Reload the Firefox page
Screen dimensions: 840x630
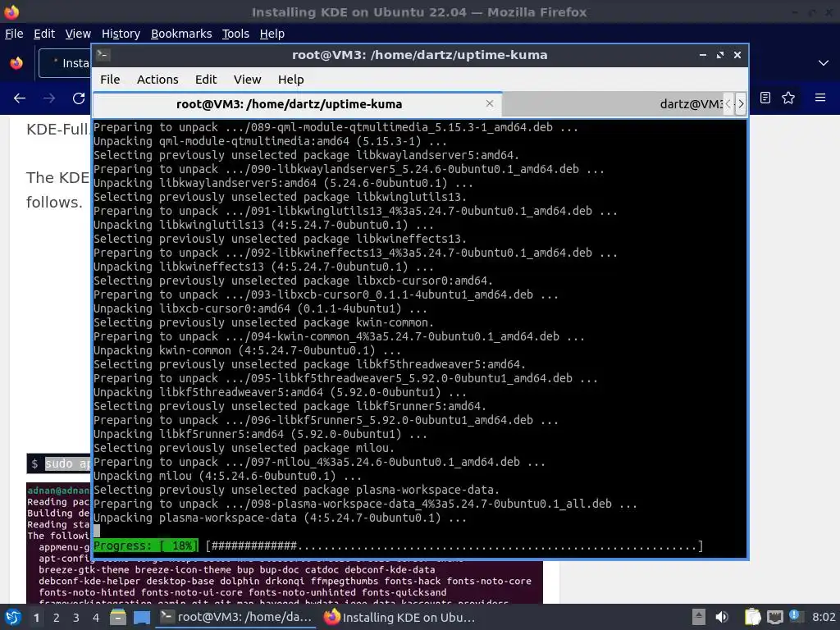pos(79,98)
